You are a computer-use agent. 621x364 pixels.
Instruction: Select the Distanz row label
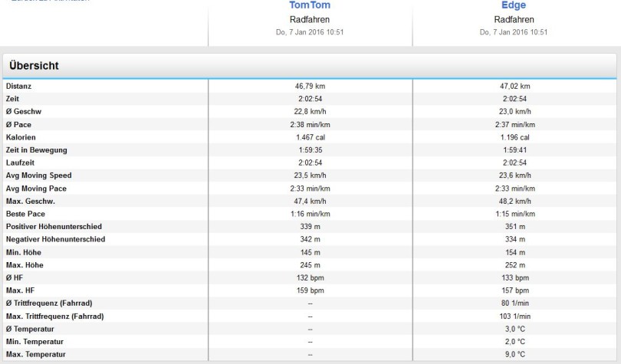coord(19,86)
